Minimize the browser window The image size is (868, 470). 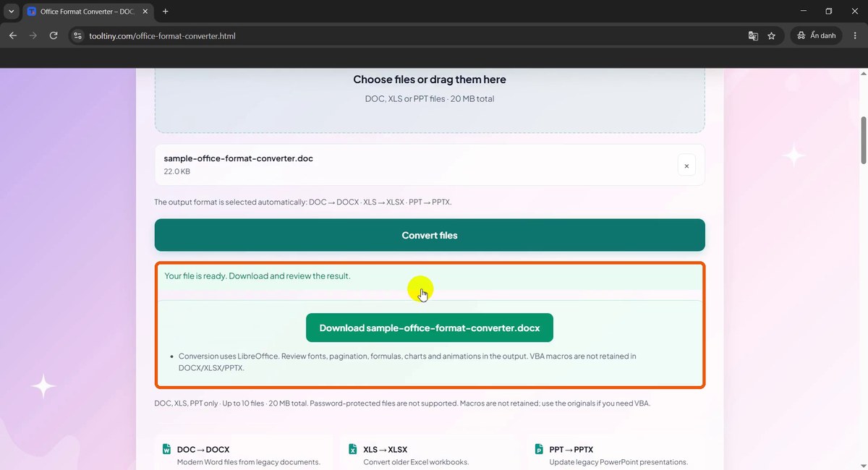coord(804,12)
